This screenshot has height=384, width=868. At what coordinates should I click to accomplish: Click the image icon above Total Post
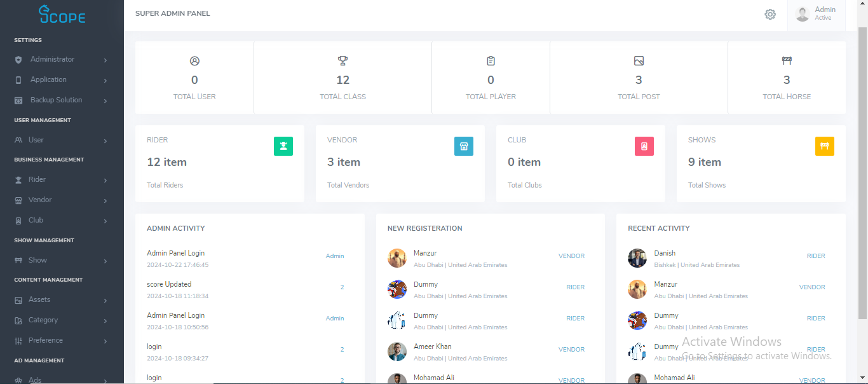[639, 61]
